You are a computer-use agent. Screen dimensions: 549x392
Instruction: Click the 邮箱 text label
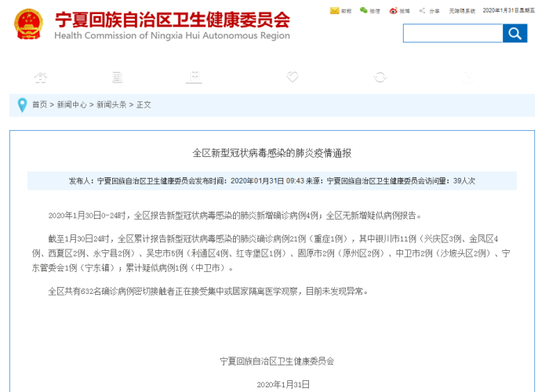coord(346,11)
